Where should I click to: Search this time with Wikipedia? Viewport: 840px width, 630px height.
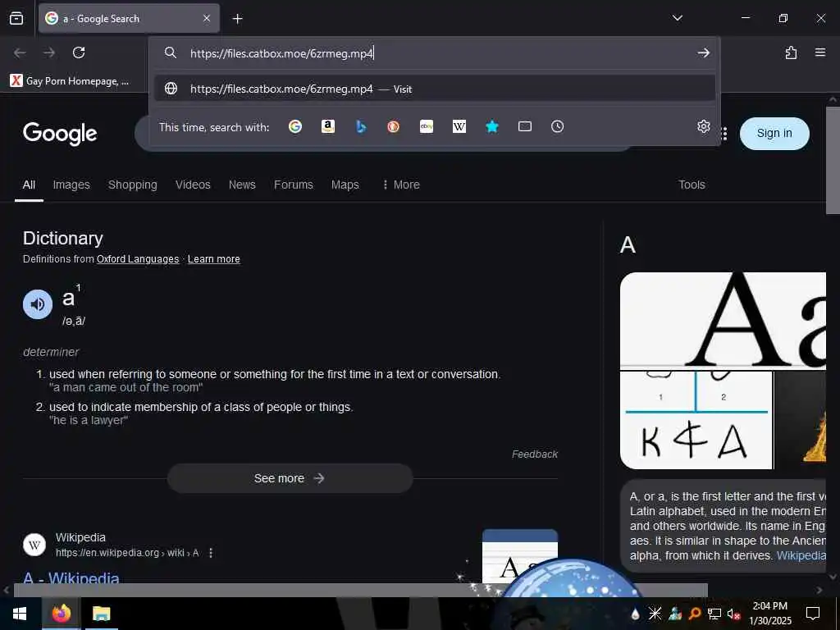[459, 126]
